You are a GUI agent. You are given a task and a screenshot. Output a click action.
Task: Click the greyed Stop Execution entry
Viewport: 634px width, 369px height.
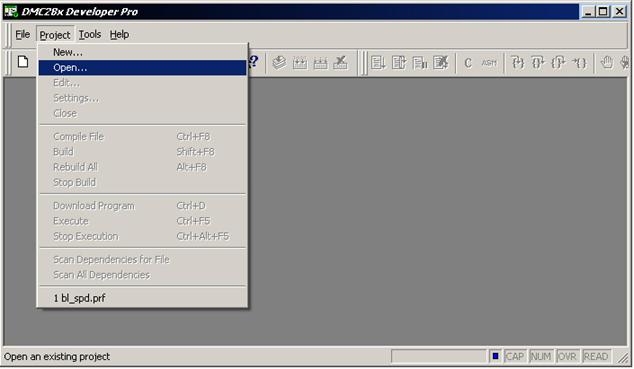(x=142, y=236)
